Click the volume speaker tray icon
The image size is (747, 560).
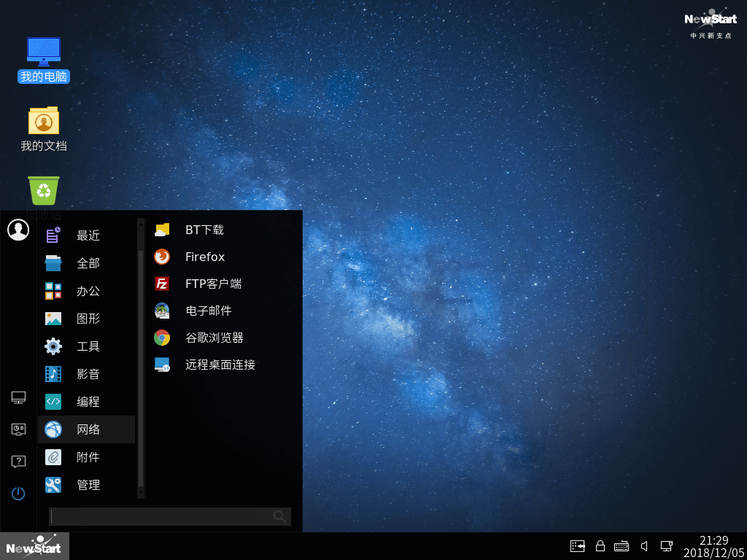click(x=645, y=545)
